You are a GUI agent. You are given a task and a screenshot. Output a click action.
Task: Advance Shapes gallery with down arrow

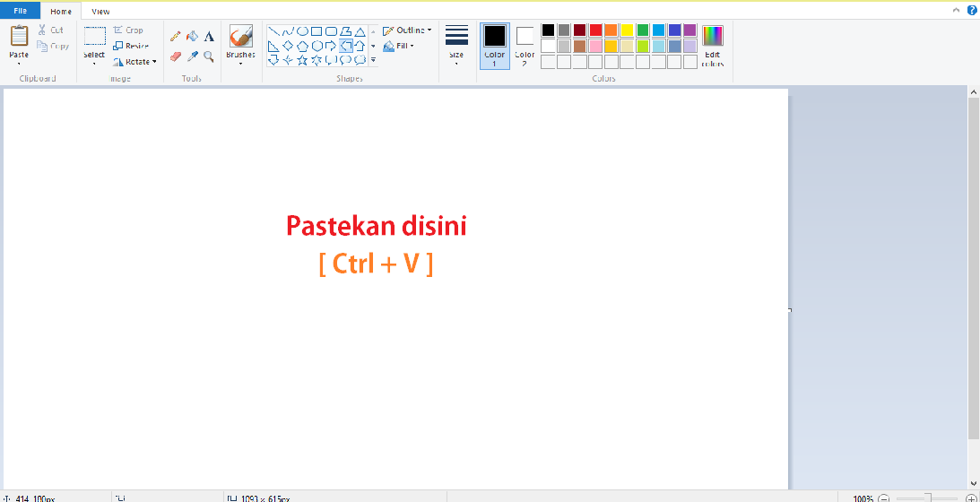(x=373, y=46)
